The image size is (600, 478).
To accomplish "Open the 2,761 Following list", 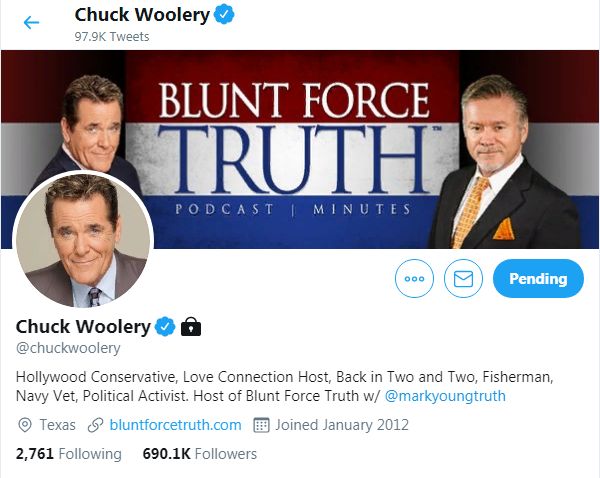I will point(68,454).
